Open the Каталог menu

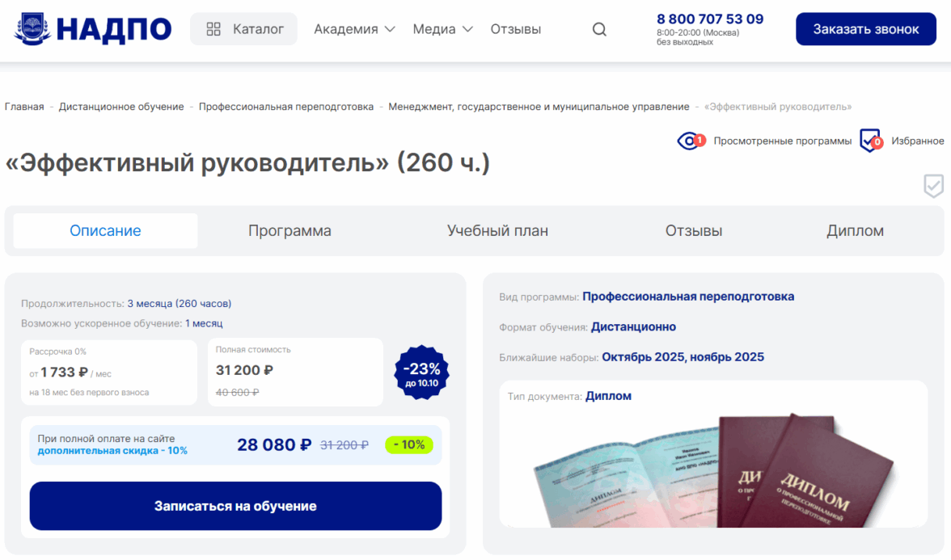click(244, 29)
